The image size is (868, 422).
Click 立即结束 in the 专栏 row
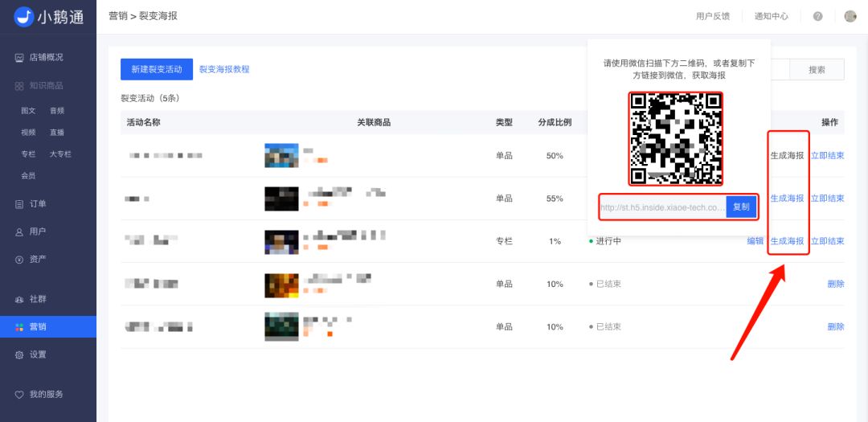pyautogui.click(x=828, y=241)
